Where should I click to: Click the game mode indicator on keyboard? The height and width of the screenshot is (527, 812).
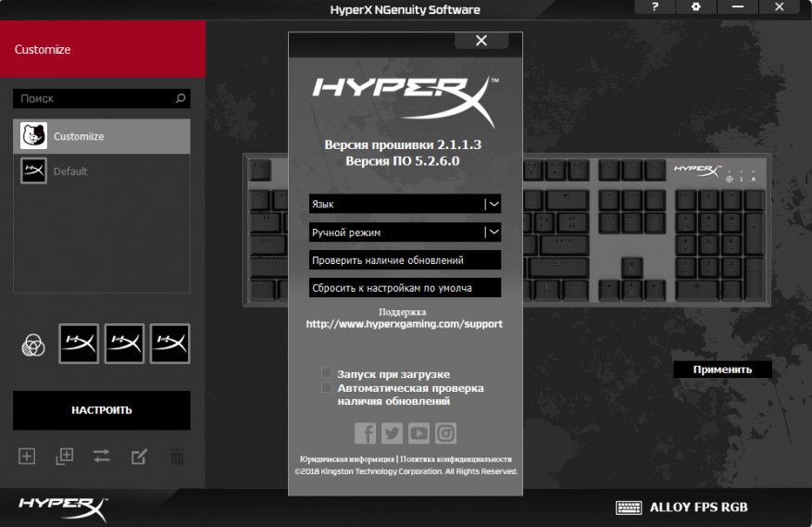[730, 179]
